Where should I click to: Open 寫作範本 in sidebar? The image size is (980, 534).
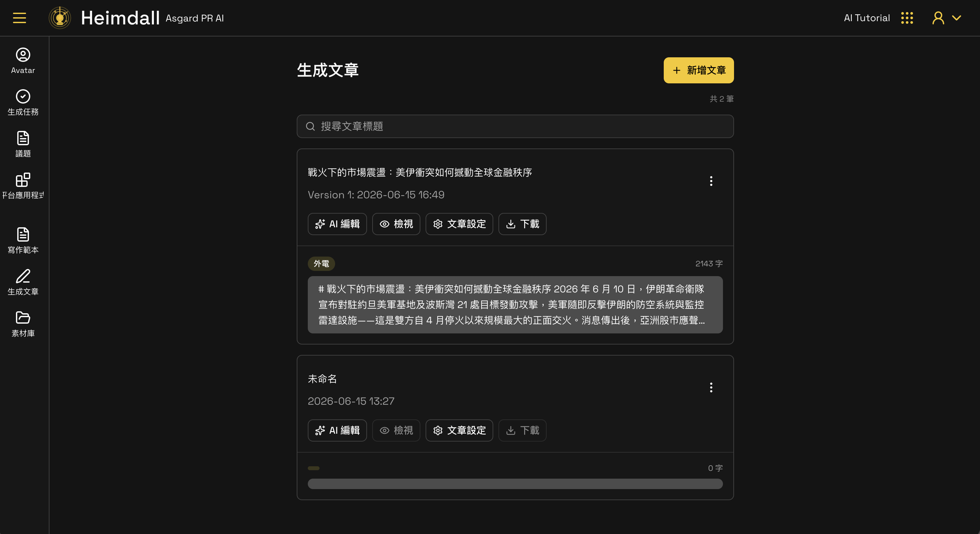23,241
